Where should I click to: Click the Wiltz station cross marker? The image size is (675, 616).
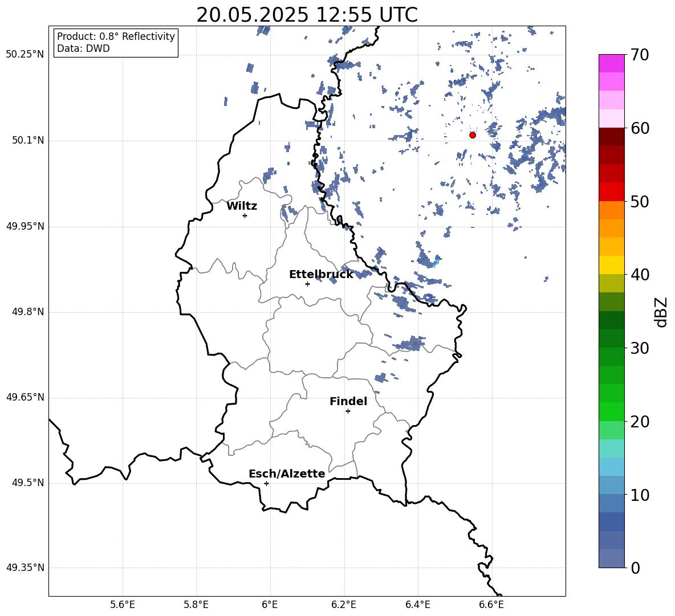(245, 215)
